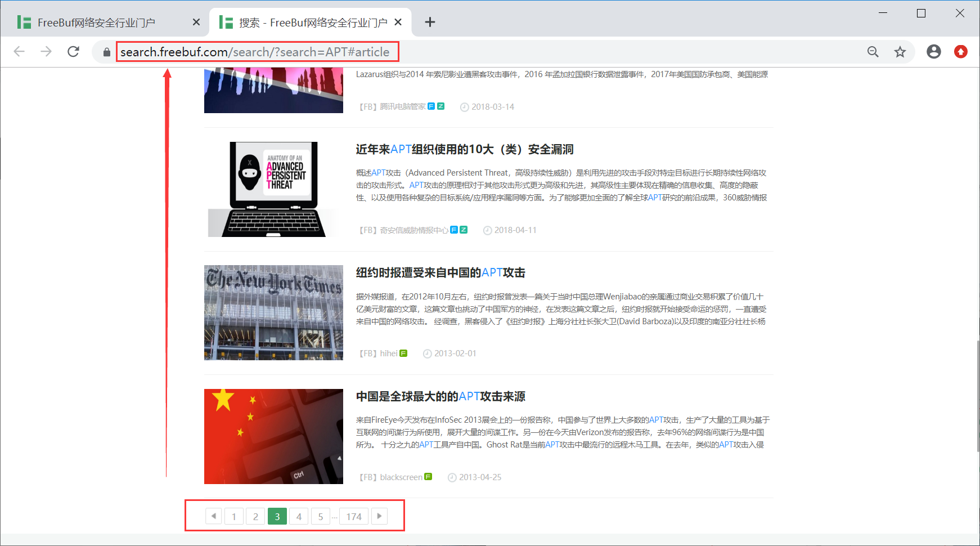Image resolution: width=980 pixels, height=546 pixels.
Task: Open author hihei profile
Action: (389, 353)
